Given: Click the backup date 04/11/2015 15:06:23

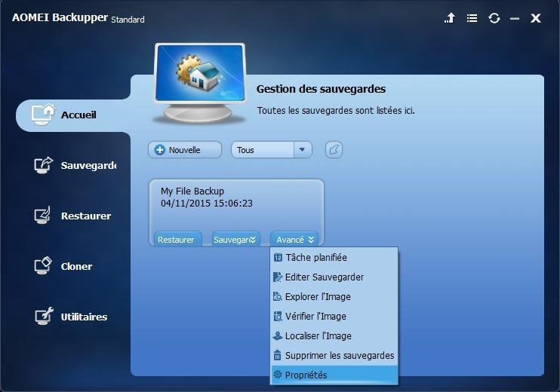Looking at the screenshot, I should point(207,204).
